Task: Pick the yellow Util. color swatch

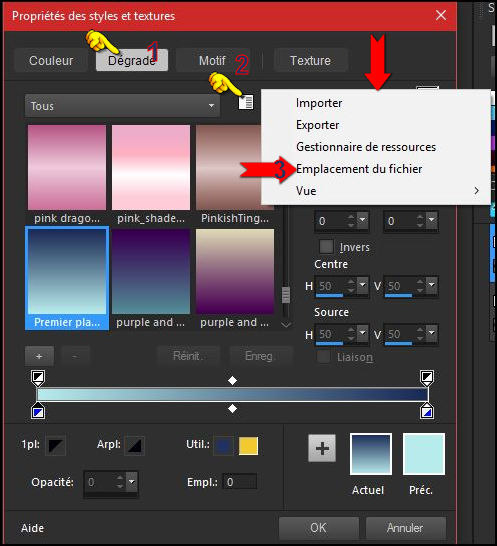Action: 248,446
